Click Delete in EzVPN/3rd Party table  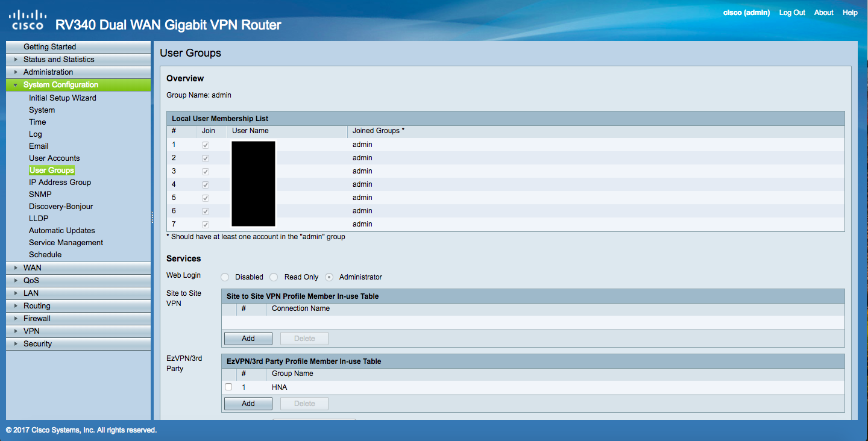(304, 404)
